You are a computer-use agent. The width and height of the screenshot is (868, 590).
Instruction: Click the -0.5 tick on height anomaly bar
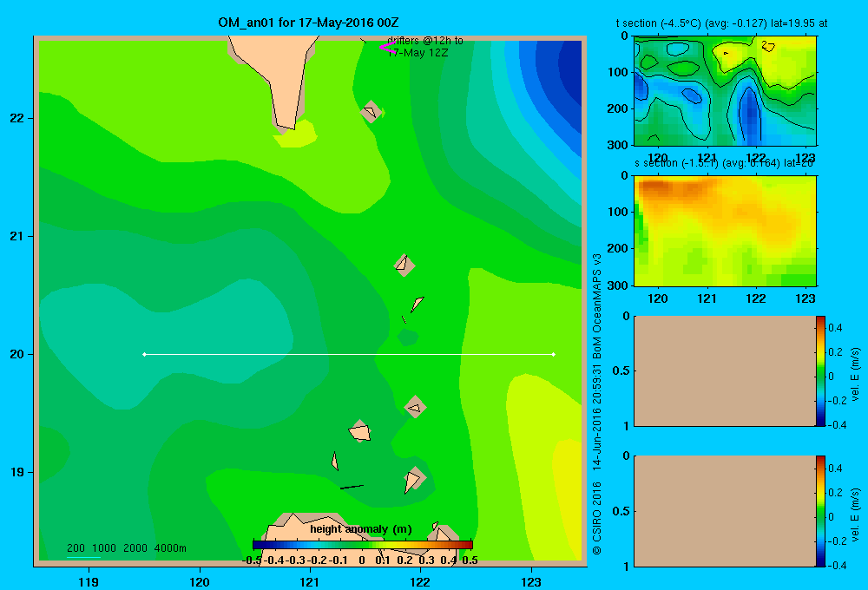pos(253,560)
